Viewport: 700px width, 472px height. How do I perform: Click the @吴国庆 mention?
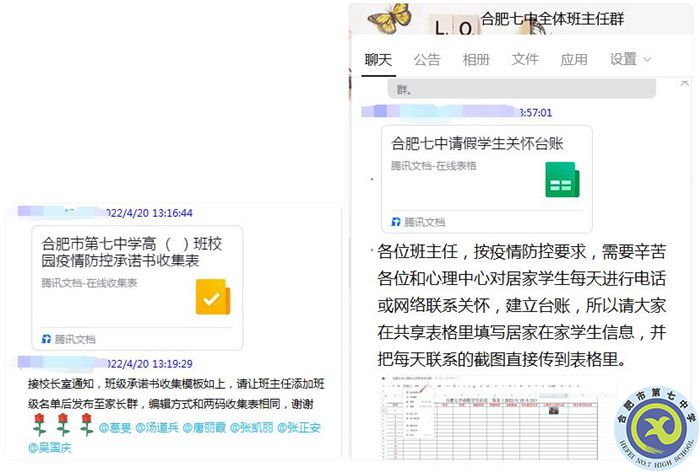pyautogui.click(x=50, y=448)
